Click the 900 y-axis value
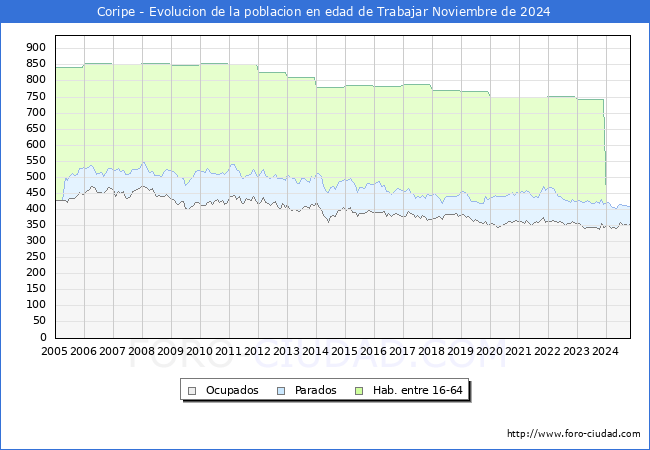Screen dimensions: 650x450 click(x=36, y=48)
